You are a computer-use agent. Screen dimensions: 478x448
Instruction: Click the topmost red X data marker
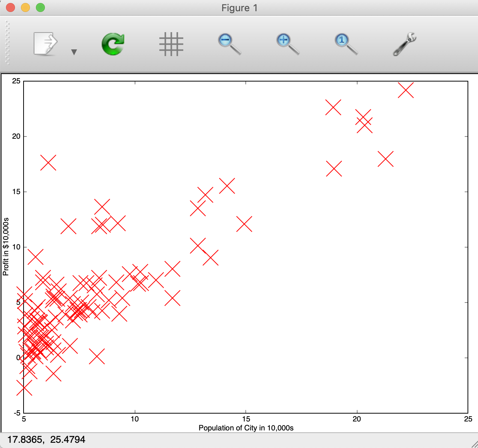[x=407, y=90]
